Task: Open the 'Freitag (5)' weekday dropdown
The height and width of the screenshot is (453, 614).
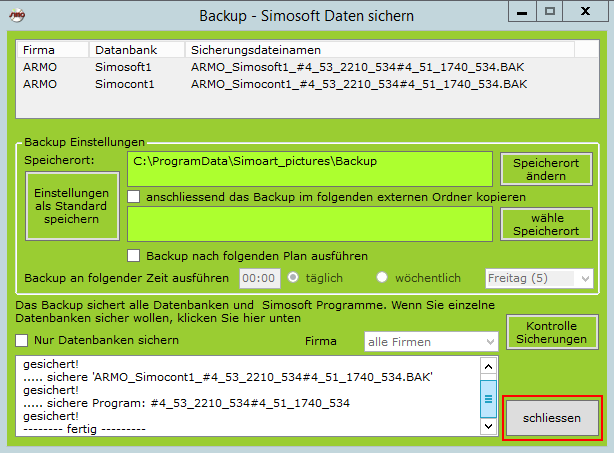Action: point(538,277)
